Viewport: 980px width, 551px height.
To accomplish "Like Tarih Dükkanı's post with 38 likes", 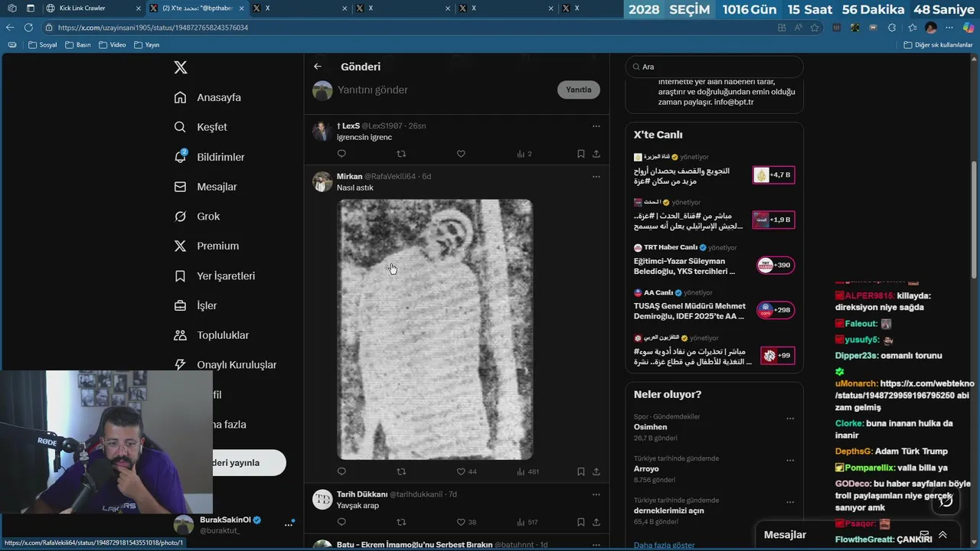I will [466, 522].
